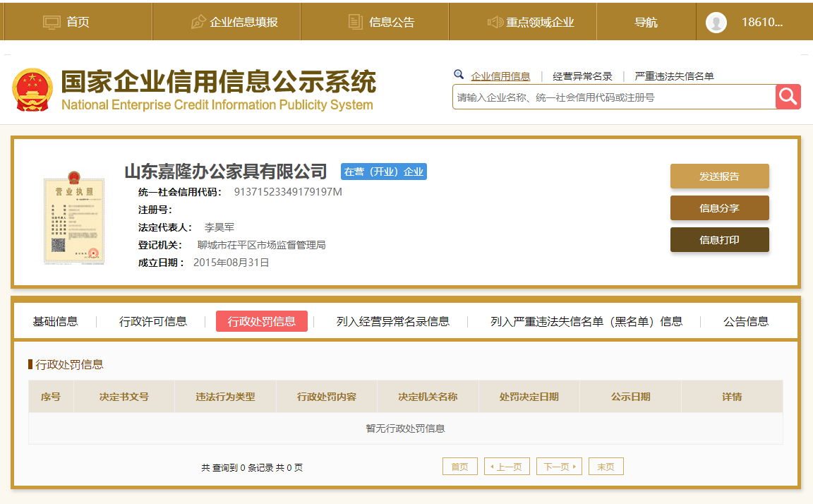This screenshot has height=504, width=813.
Task: Click the 首页 pagination button
Action: (460, 466)
